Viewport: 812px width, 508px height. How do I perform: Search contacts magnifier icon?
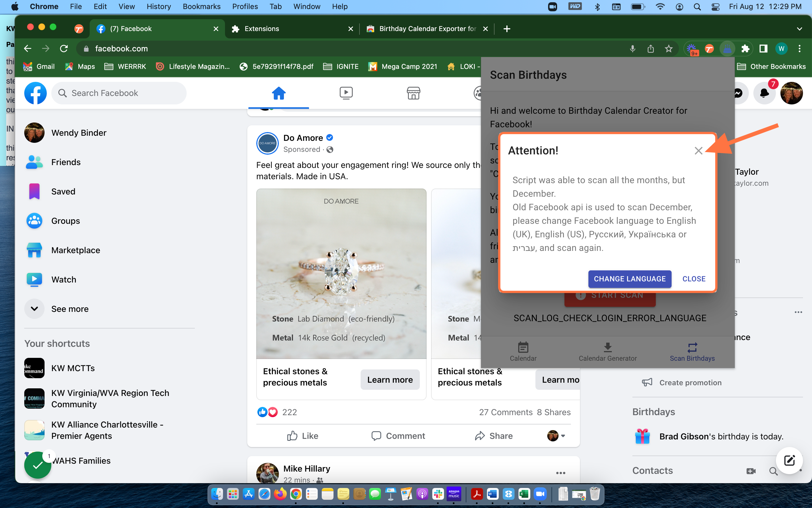click(x=773, y=471)
